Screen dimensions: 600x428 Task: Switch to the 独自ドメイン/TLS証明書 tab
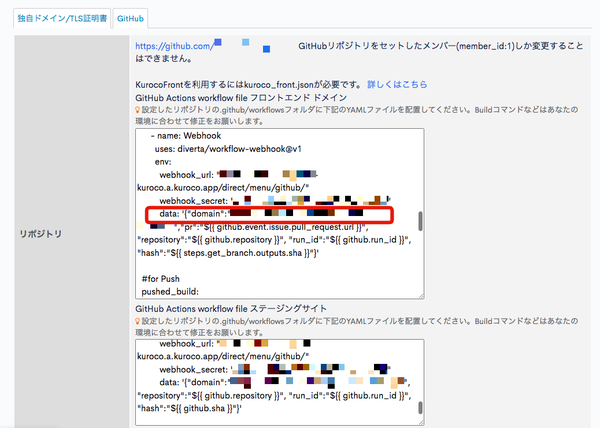pyautogui.click(x=62, y=18)
